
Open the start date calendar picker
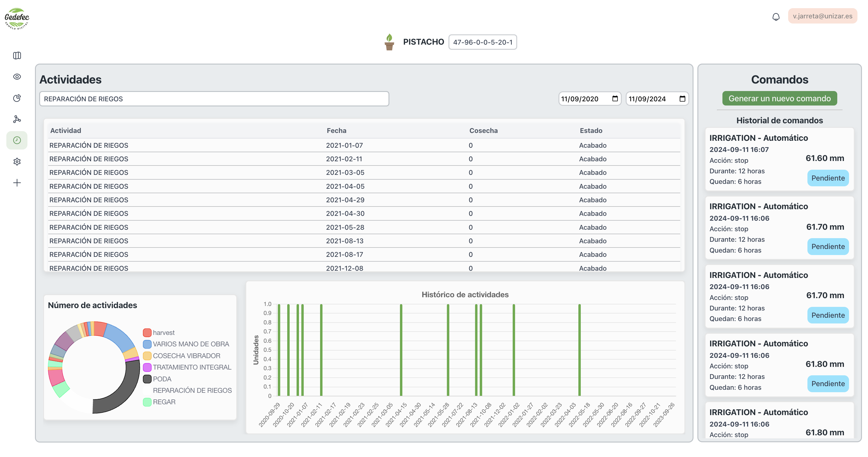615,99
